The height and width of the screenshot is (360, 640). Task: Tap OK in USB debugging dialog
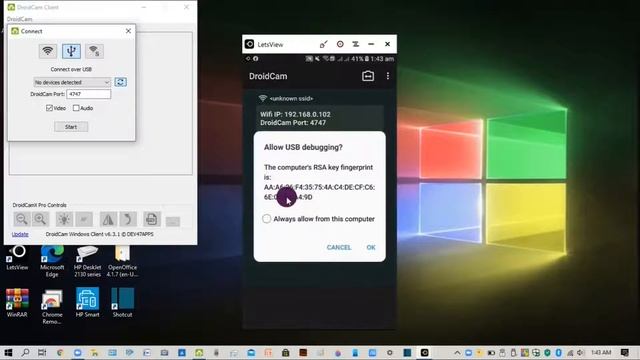coord(371,247)
